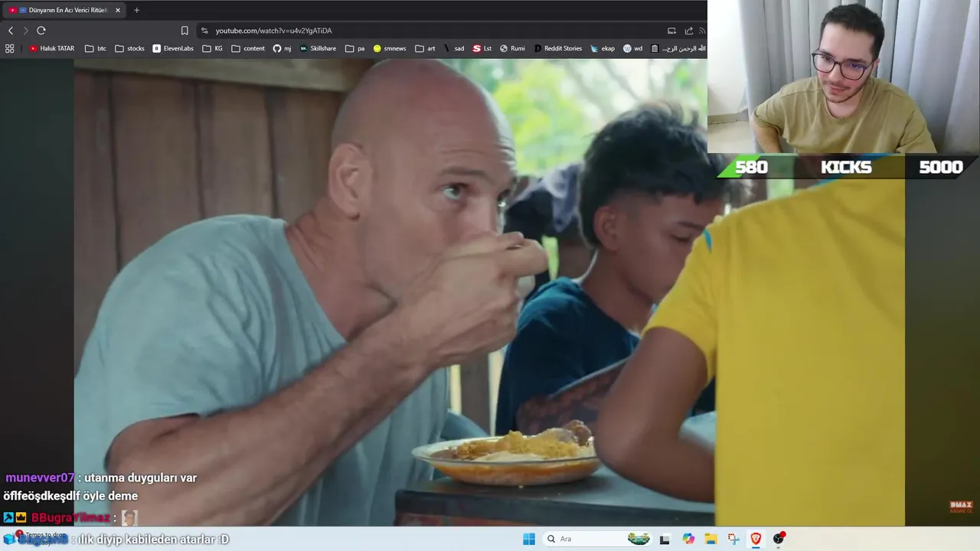Open the wd WordPress bookmark
Viewport: 980px width, 551px height.
pos(632,48)
